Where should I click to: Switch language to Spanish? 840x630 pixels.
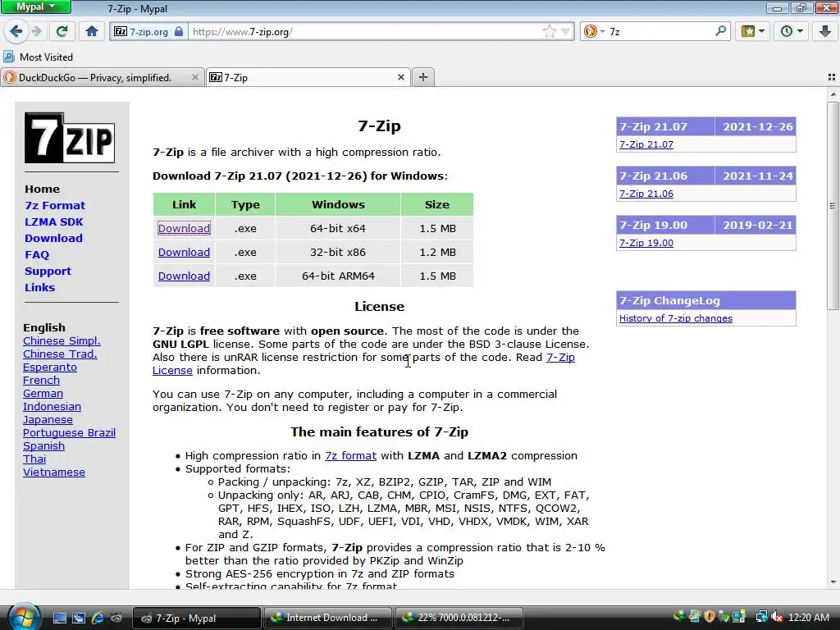tap(44, 446)
